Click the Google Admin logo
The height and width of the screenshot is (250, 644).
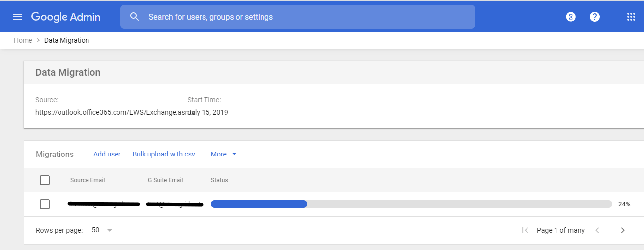tap(66, 17)
